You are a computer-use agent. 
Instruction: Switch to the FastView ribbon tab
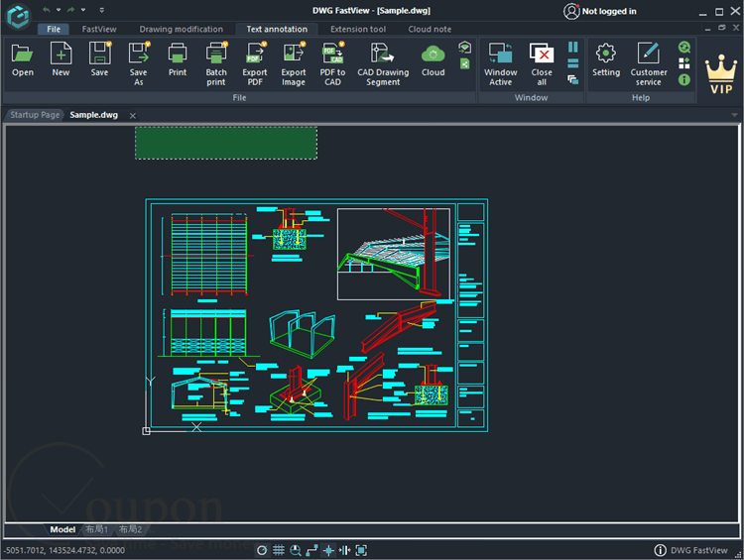click(98, 29)
